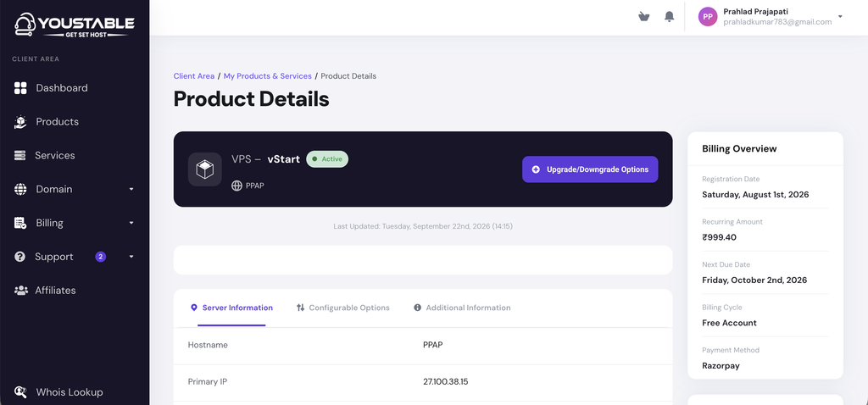The image size is (868, 405).
Task: Click Upgrade/Downgrade Options button
Action: (590, 169)
